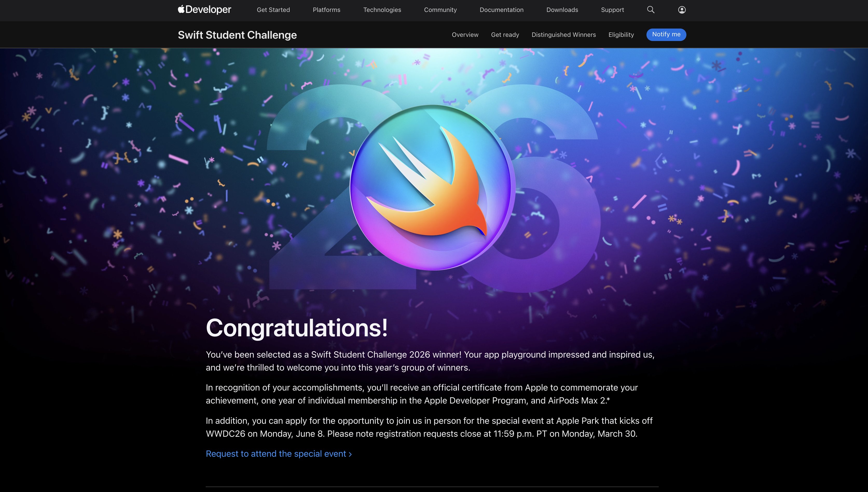The width and height of the screenshot is (868, 492).
Task: Open the Distinguished Winners tab
Action: 563,35
